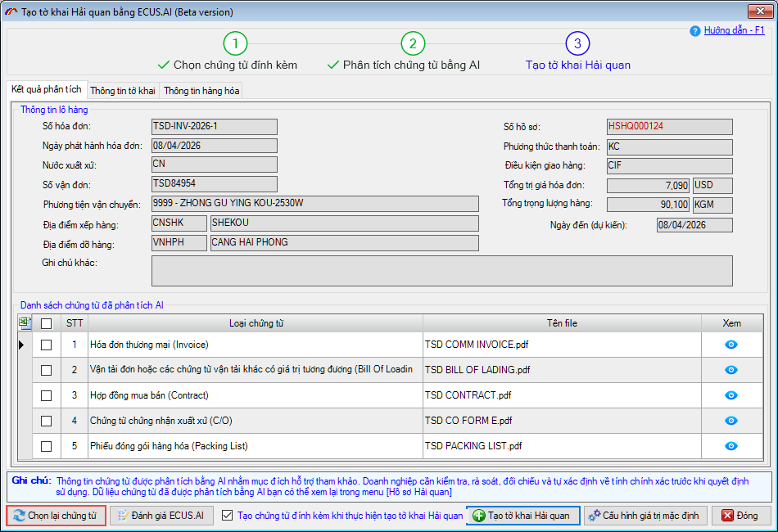Screen dimensions: 778x532
Task: Click view icon for TSD CO FORM E.pdf
Action: point(731,421)
